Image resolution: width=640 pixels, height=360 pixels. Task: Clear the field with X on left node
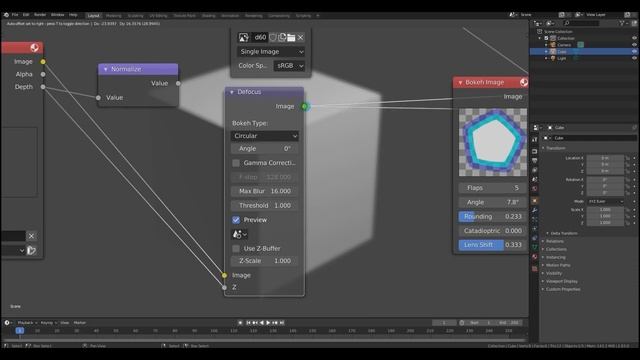click(31, 236)
